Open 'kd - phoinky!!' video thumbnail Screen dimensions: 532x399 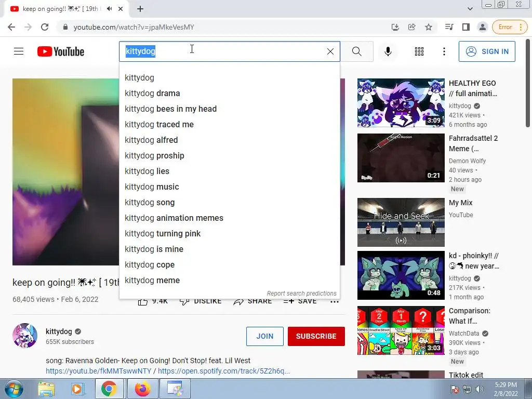(x=401, y=275)
